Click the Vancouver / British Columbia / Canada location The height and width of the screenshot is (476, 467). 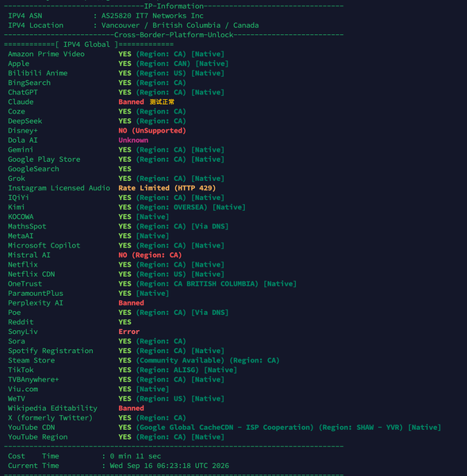pos(180,25)
